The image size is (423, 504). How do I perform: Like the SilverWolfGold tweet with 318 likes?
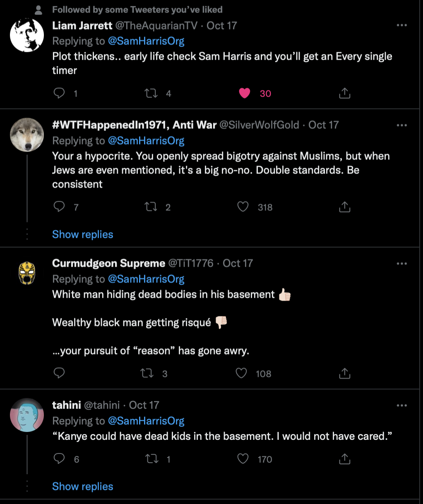click(x=243, y=206)
